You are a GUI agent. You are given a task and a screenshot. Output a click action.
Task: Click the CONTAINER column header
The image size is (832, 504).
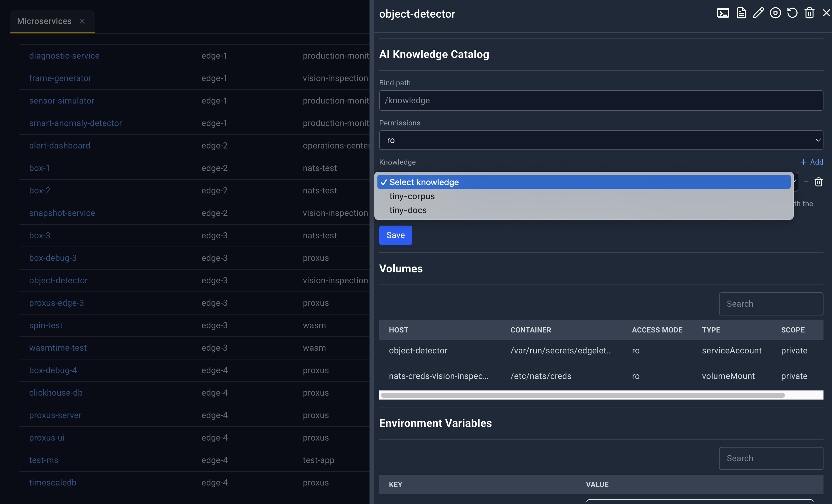(x=531, y=330)
